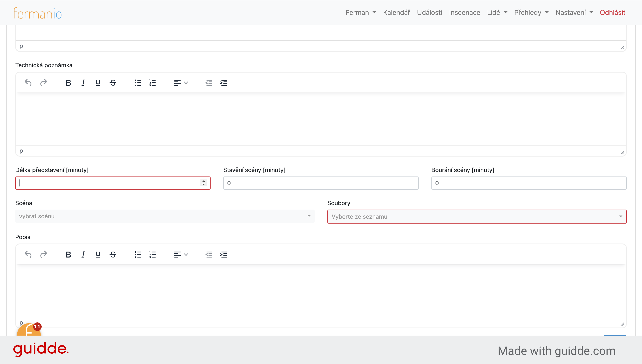Click 'p' element path in Technická poznámka statusbar

21,151
